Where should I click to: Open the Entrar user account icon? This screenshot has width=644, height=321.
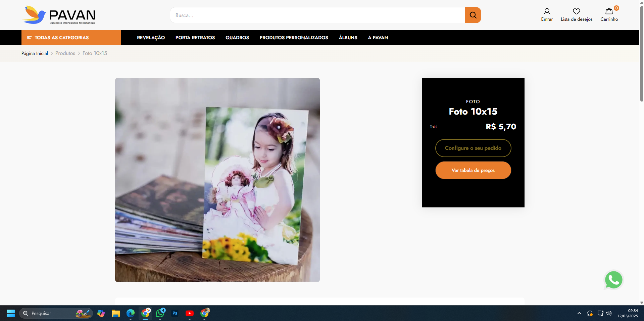pos(547,12)
